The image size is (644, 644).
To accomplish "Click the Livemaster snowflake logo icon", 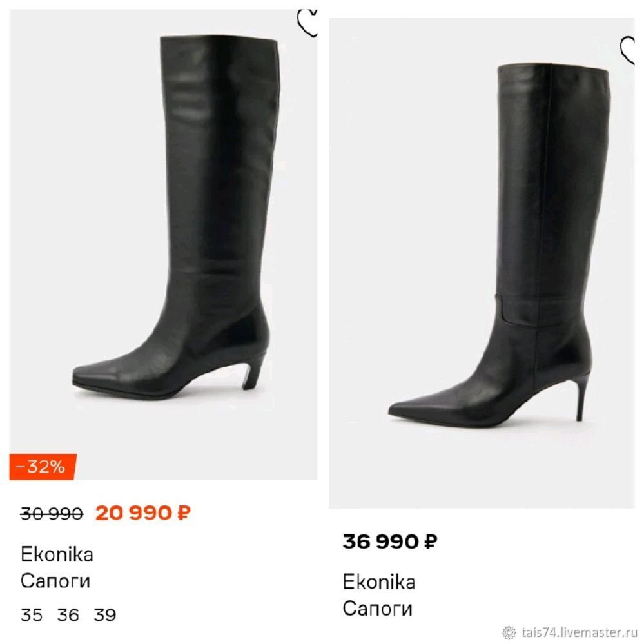I will [x=509, y=632].
